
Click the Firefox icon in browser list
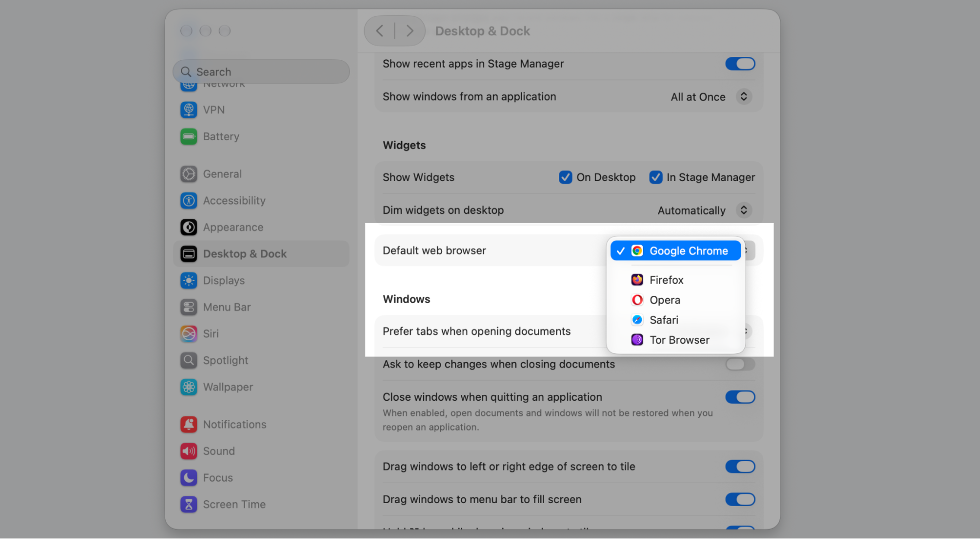(x=637, y=280)
